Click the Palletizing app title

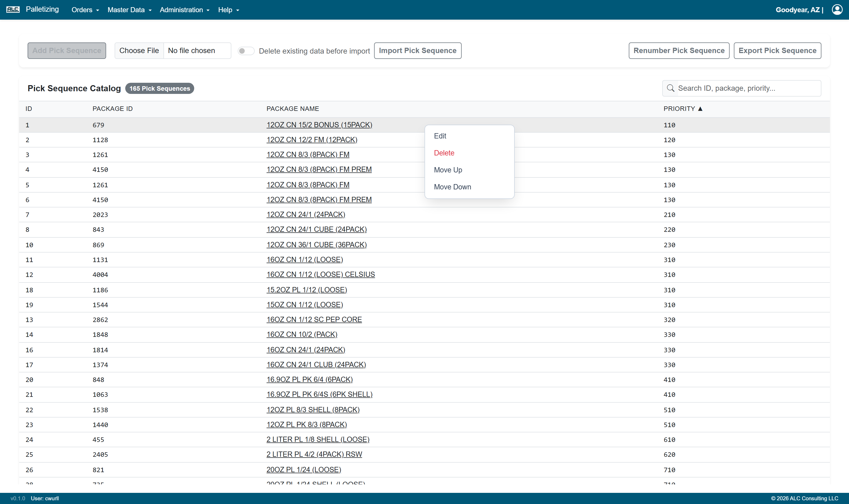point(42,9)
